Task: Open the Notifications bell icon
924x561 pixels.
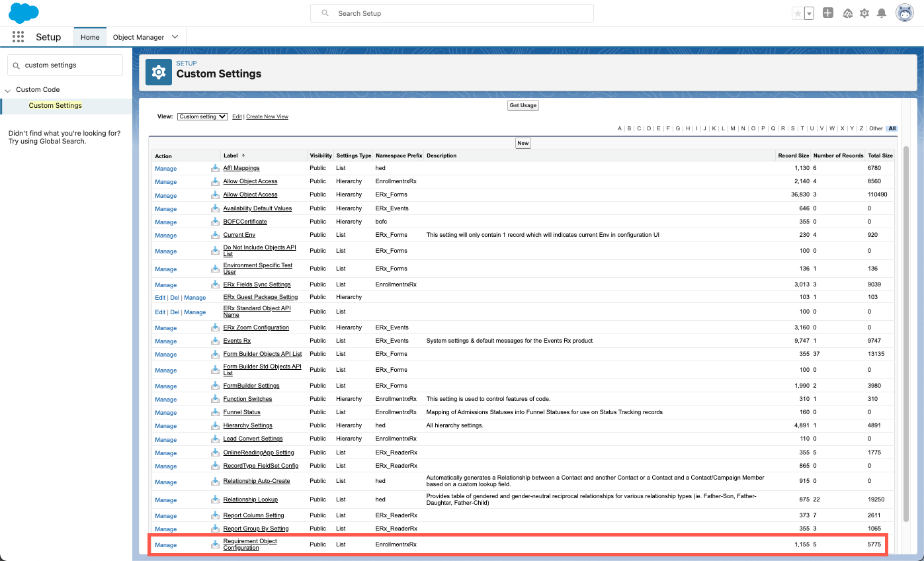Action: pos(882,13)
